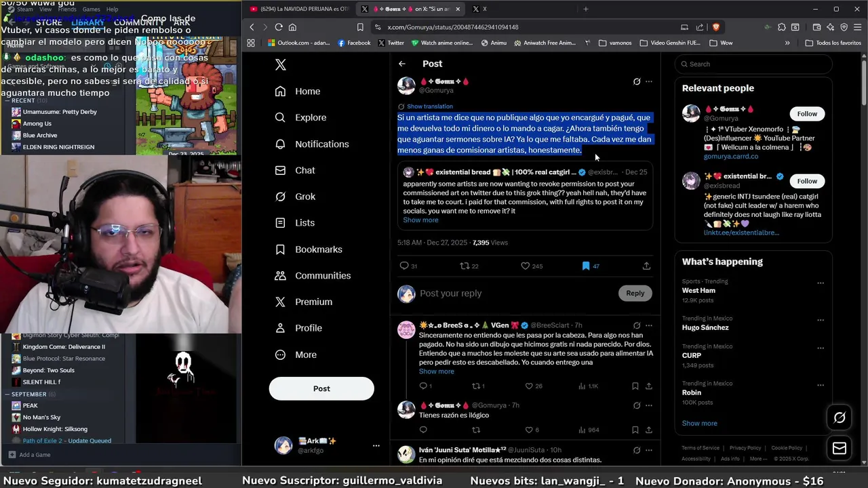
Task: Open more menu for West Ham trend
Action: coord(821,283)
